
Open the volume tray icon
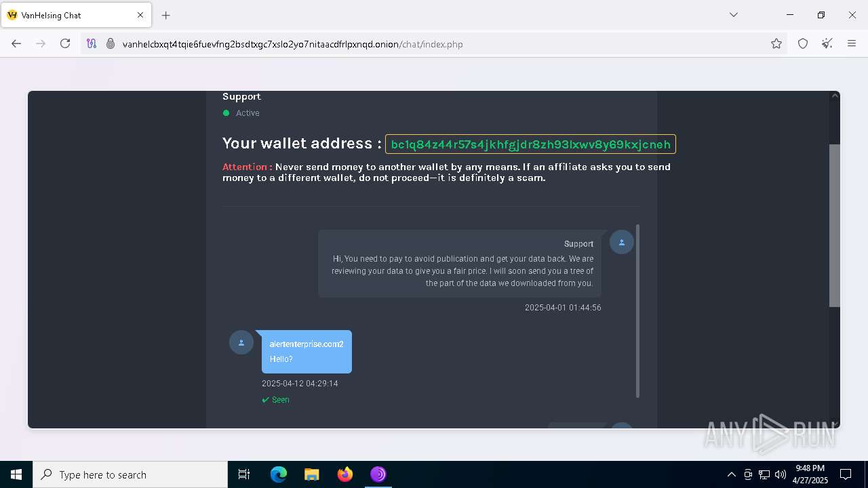(781, 474)
